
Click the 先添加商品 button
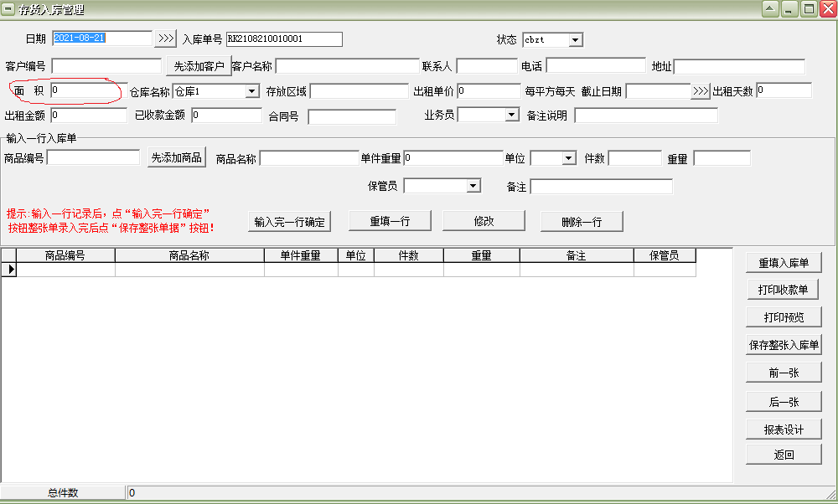(176, 157)
